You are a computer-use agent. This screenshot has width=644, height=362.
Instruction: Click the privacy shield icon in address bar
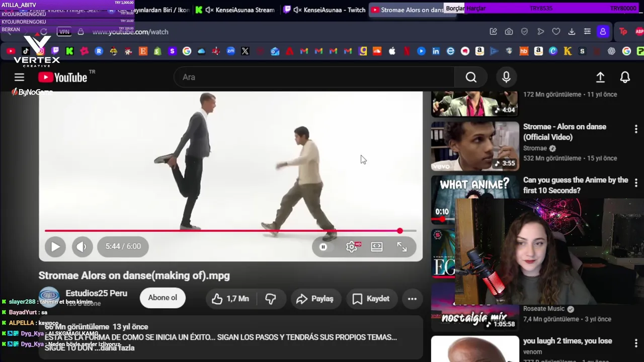click(x=524, y=32)
